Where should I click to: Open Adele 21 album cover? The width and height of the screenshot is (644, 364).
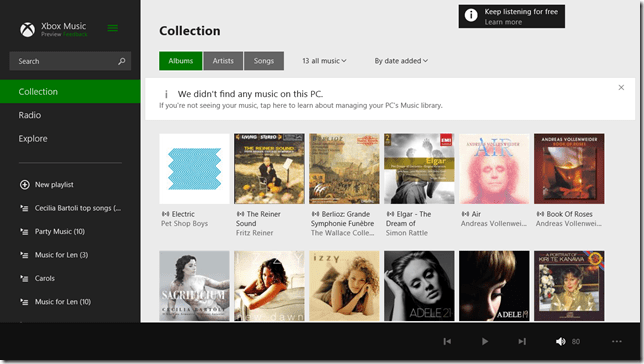(x=419, y=286)
